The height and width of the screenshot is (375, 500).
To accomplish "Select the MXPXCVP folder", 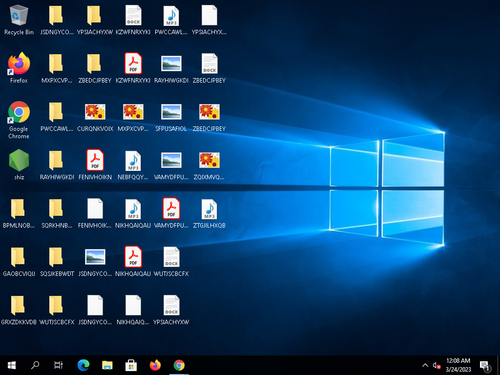I will pyautogui.click(x=57, y=68).
